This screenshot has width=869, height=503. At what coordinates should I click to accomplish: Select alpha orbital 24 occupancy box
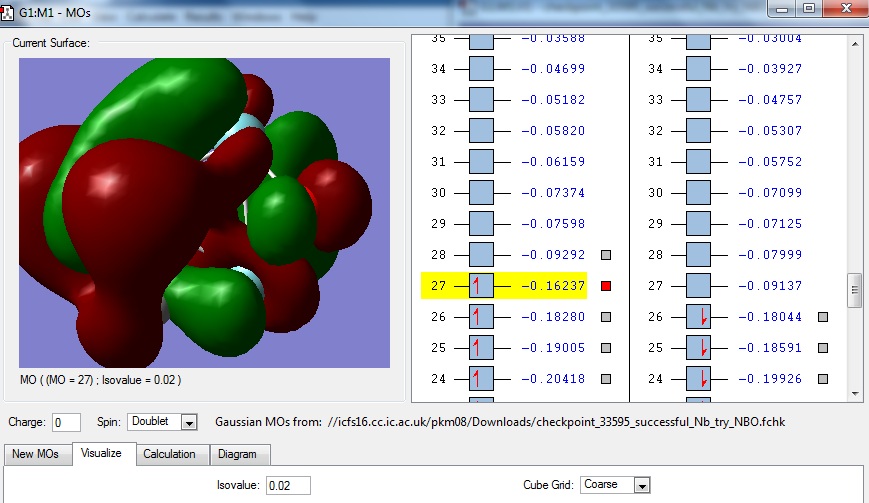[x=481, y=379]
